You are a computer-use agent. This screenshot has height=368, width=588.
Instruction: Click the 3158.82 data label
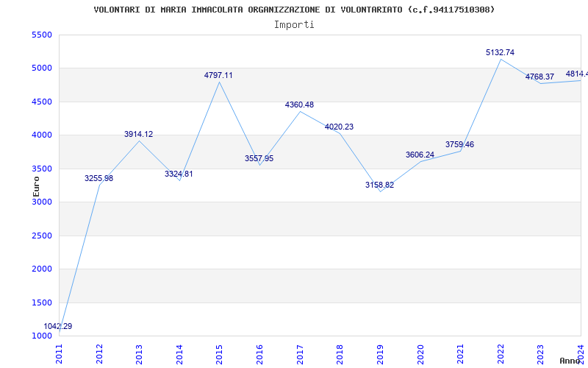tap(379, 185)
